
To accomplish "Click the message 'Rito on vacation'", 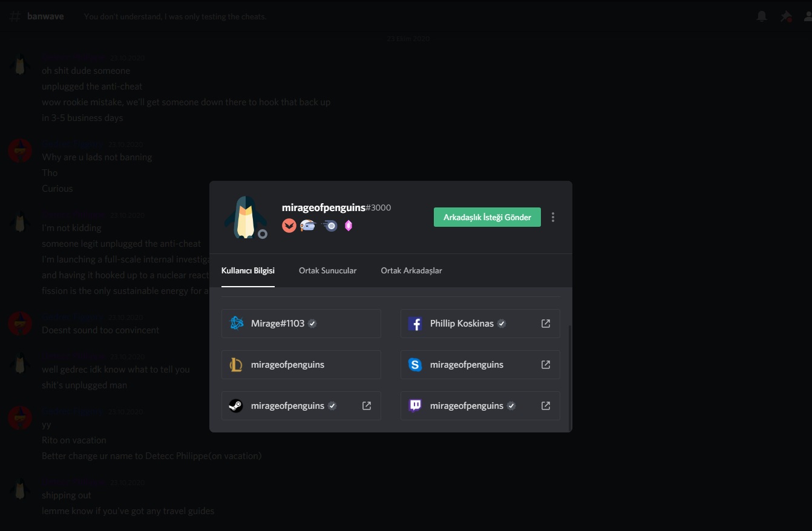I will pos(74,440).
